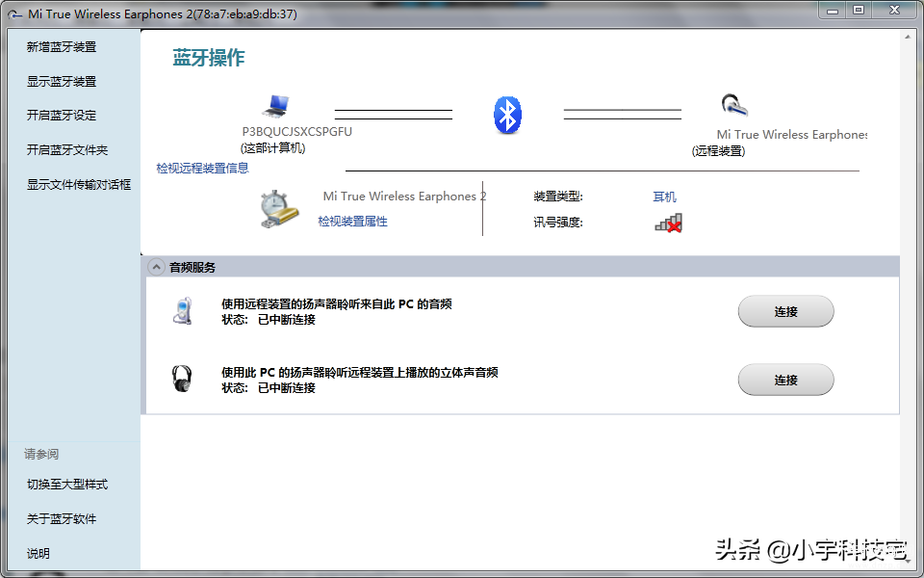Click the 蓝牙操作 heading
This screenshot has width=924, height=578.
tap(209, 58)
